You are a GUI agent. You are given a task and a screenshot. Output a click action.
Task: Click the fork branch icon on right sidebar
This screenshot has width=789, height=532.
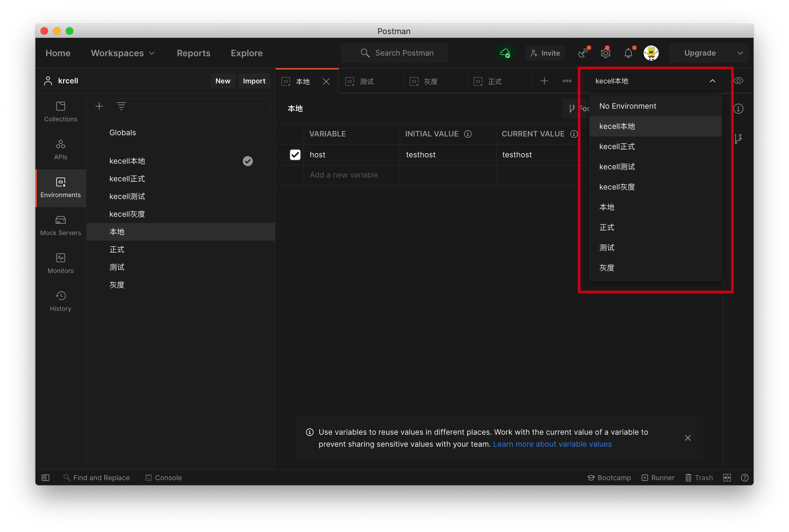[738, 138]
